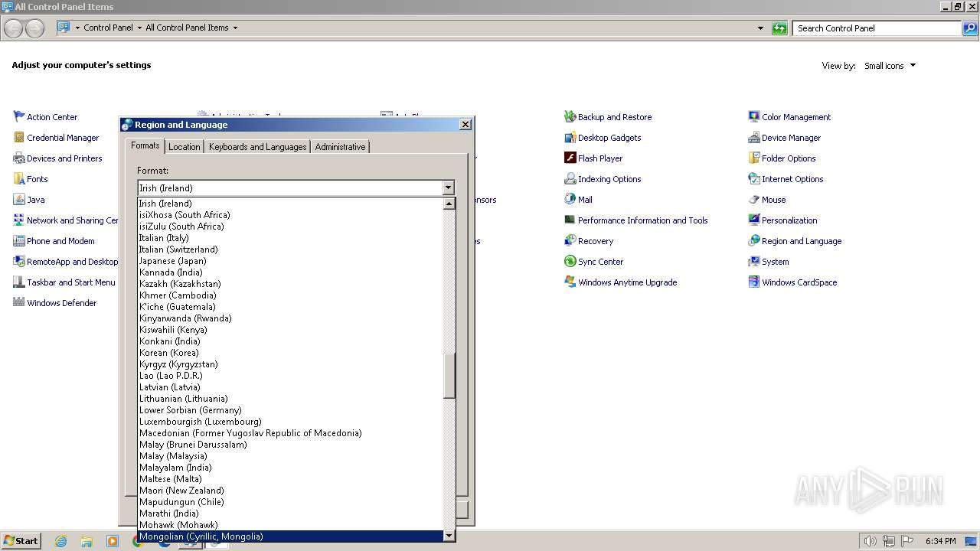The height and width of the screenshot is (551, 980).
Task: Close the Region and Language dialog
Action: [465, 125]
